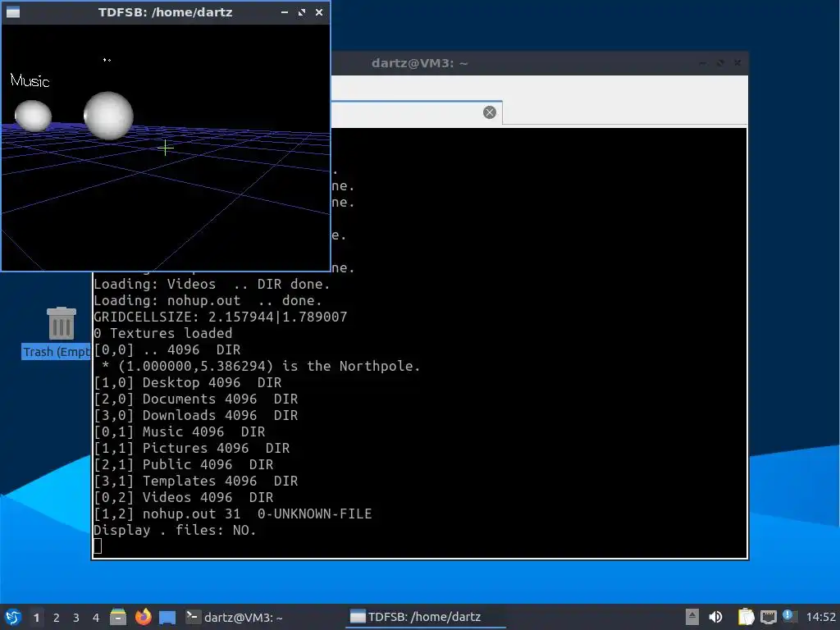This screenshot has width=840, height=630.
Task: Select the larger sphere beside Music
Action: coord(108,116)
